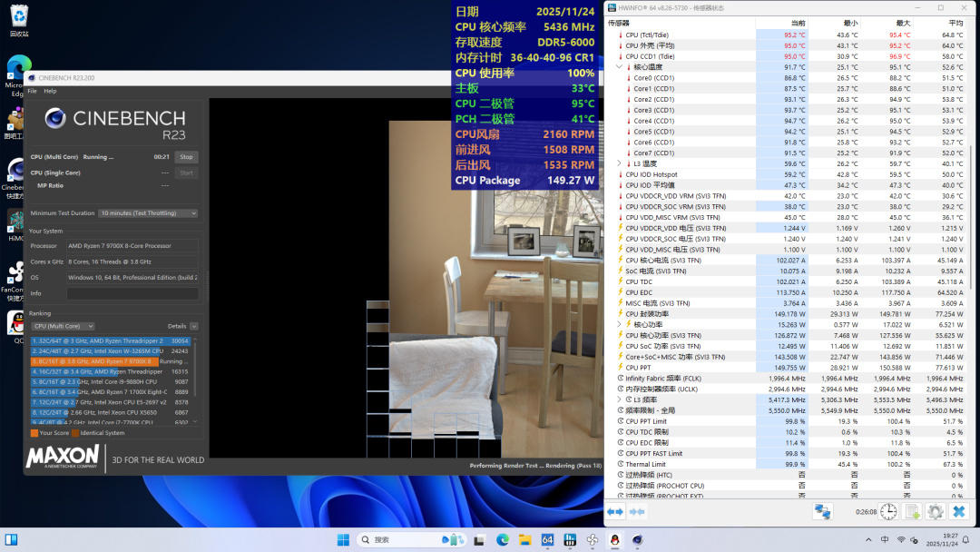The image size is (980, 552).
Task: Select the Ryzen 7 1700X ranking row
Action: (x=110, y=392)
